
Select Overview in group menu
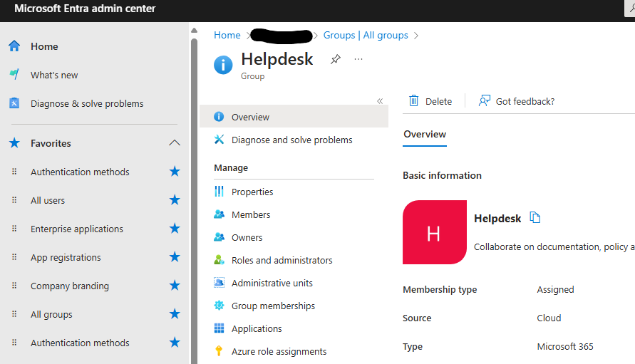click(x=294, y=117)
